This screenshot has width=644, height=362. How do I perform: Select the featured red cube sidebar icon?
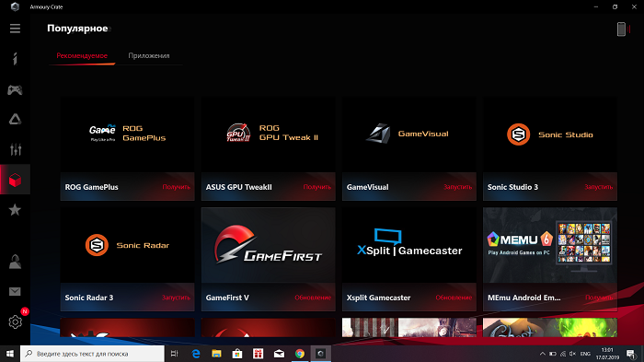click(16, 180)
